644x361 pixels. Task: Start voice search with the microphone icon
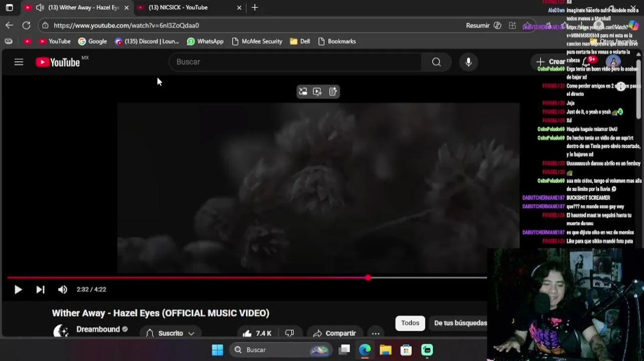468,62
